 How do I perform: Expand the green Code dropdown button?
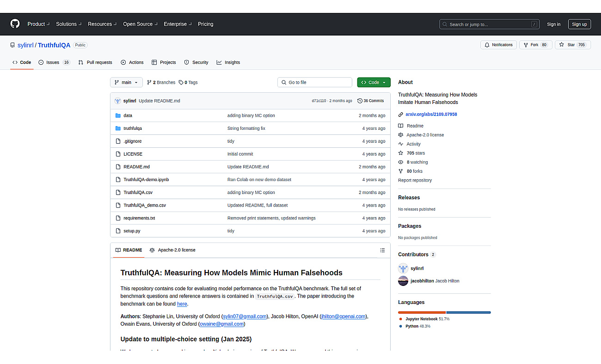coord(374,82)
